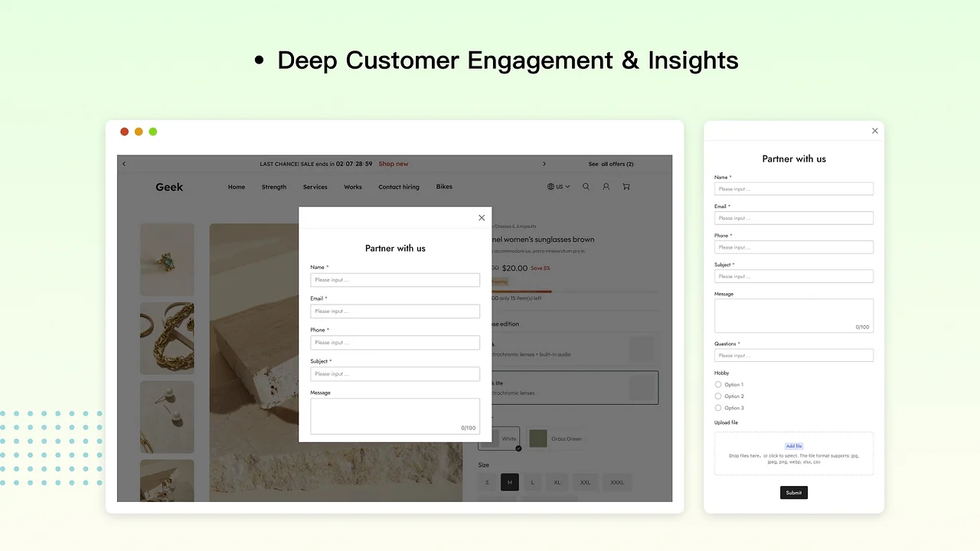The image size is (980, 551).
Task: Click previous arrow on announcement bar
Action: click(124, 164)
